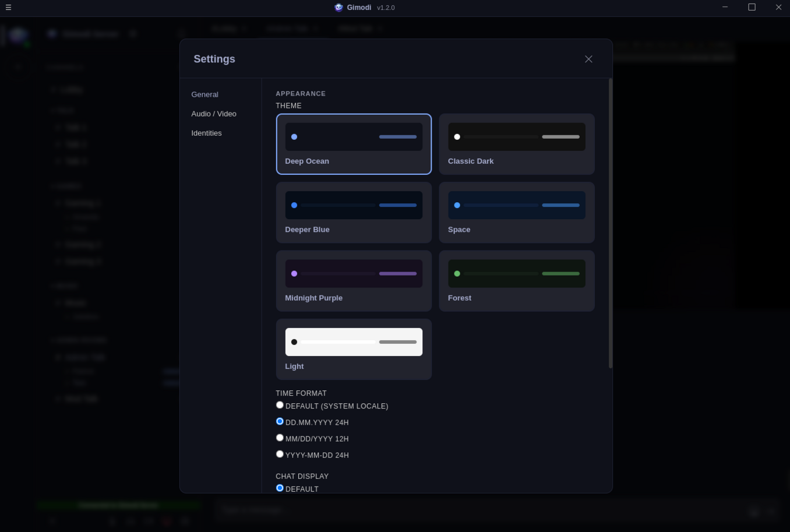Screen dimensions: 790x532
Task: Select the Space theme
Action: click(516, 212)
